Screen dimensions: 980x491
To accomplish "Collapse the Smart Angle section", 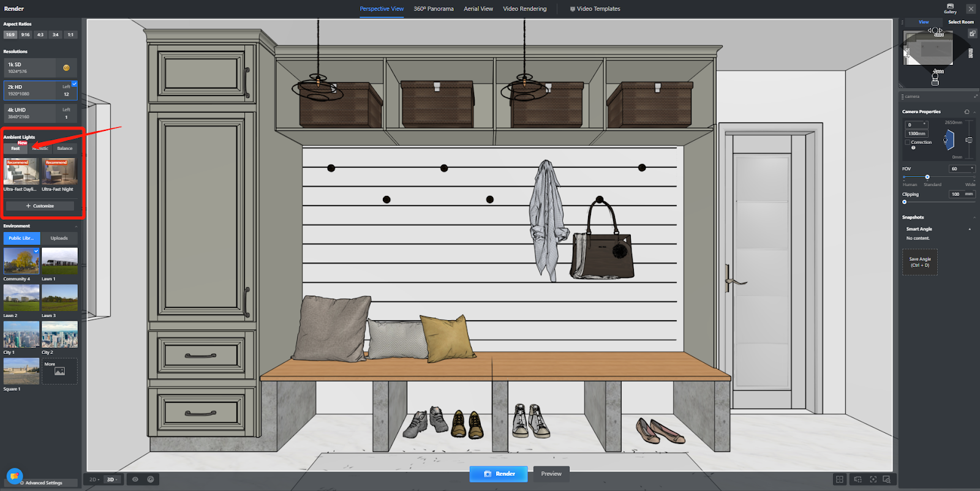I will 970,229.
